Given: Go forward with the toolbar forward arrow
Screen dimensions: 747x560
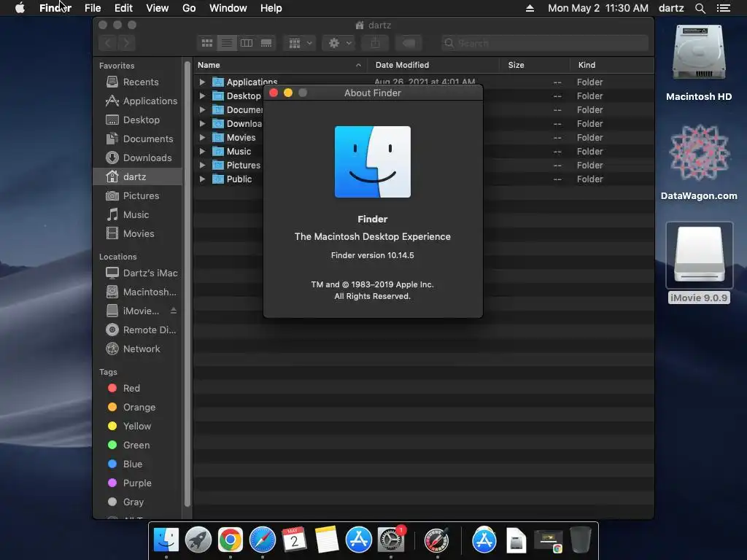Looking at the screenshot, I should coord(126,43).
